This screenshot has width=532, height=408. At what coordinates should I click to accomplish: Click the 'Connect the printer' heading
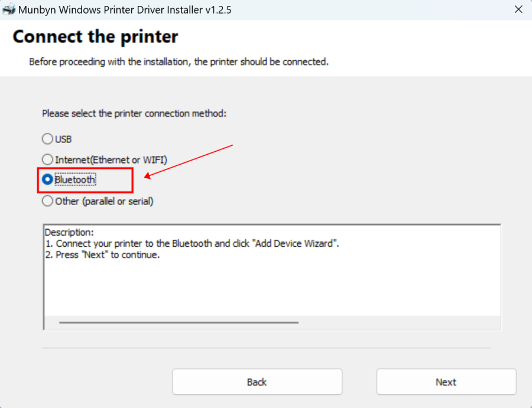(95, 37)
